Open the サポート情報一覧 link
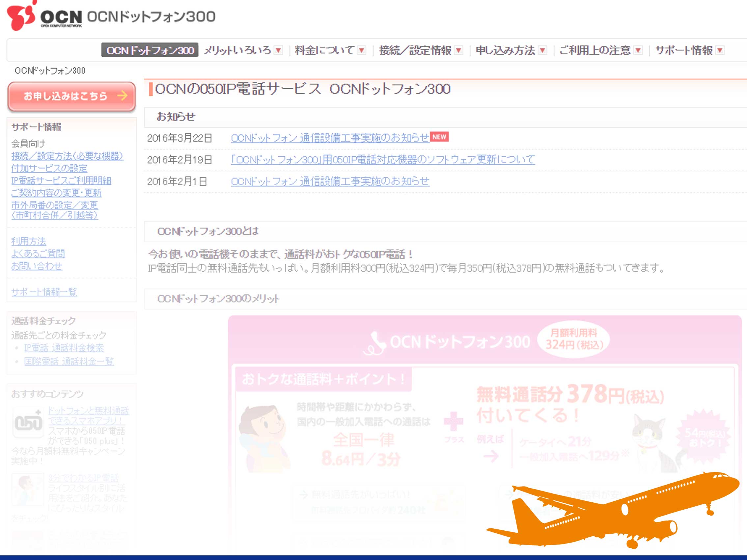 coord(44,292)
